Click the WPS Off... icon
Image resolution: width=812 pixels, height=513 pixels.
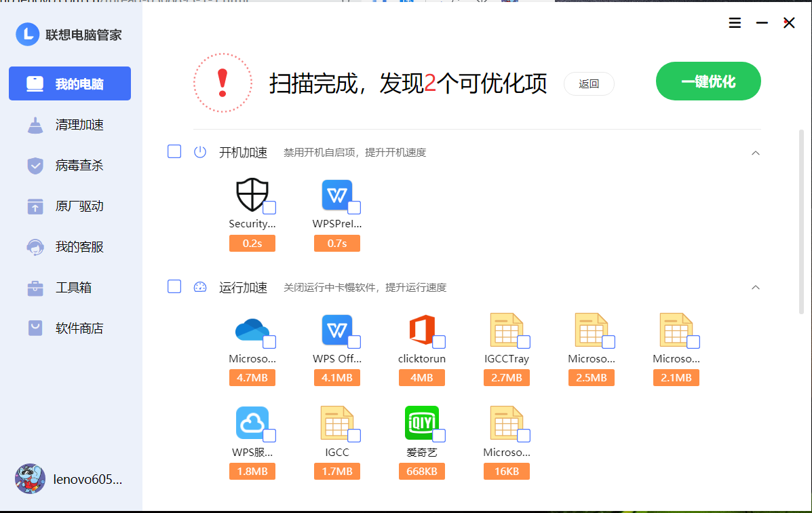[x=337, y=330]
